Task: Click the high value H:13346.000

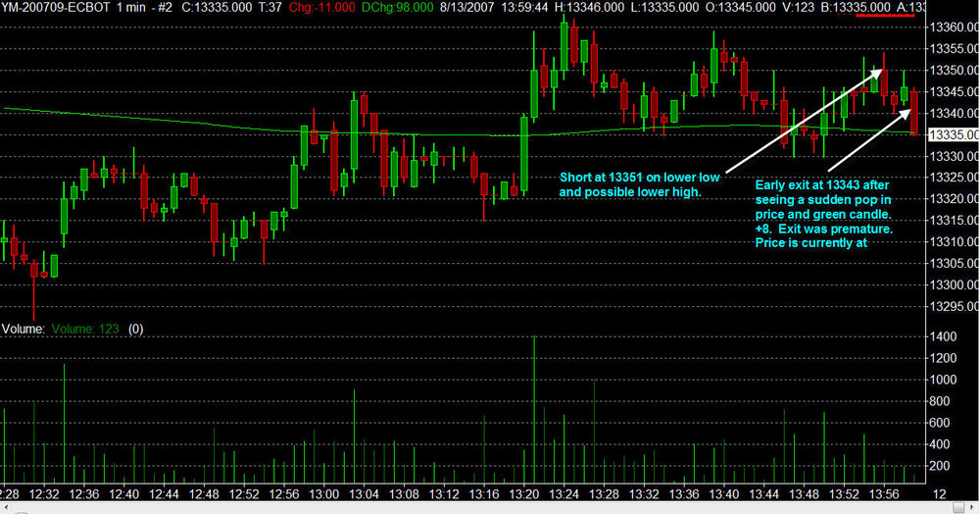Action: click(x=589, y=8)
